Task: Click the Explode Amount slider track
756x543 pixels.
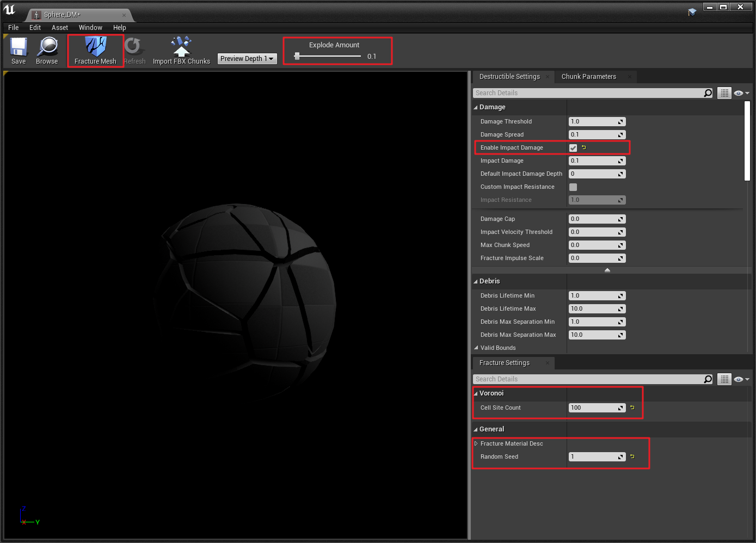Action: [328, 56]
